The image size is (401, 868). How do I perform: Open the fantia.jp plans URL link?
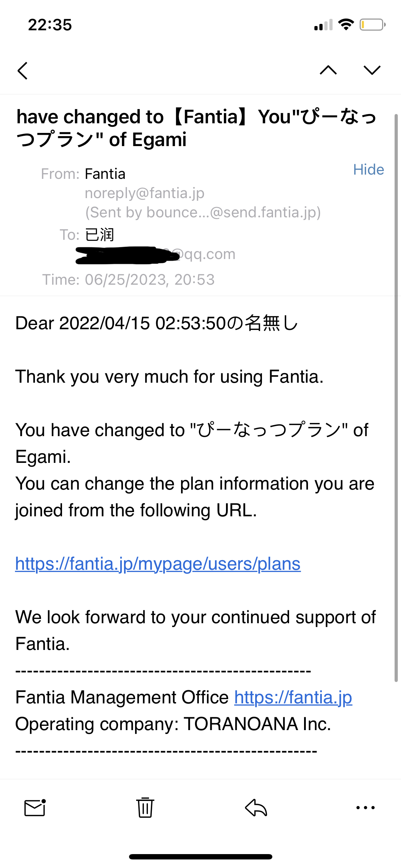158,564
